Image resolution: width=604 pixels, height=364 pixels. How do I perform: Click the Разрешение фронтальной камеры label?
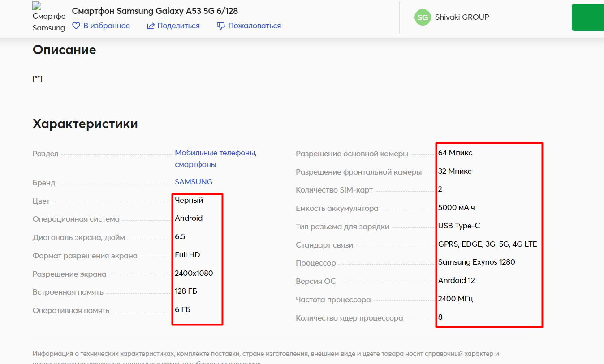click(359, 172)
